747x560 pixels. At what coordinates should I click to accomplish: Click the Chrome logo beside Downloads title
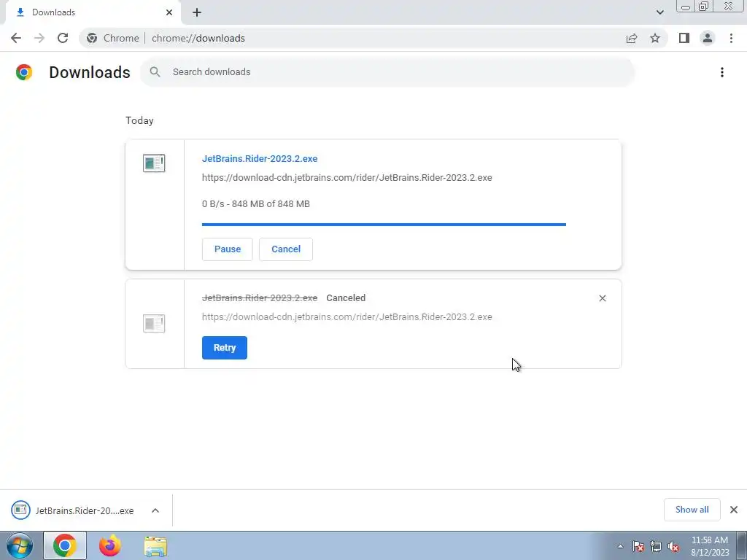tap(24, 72)
